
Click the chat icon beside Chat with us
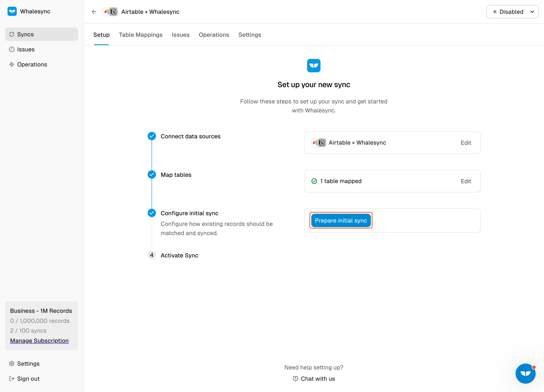295,379
